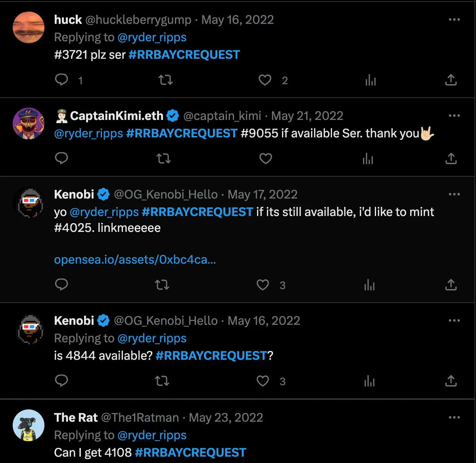The image size is (476, 463).
Task: Retweet CaptainKimi.eth's #9055 tweet
Action: click(x=163, y=159)
